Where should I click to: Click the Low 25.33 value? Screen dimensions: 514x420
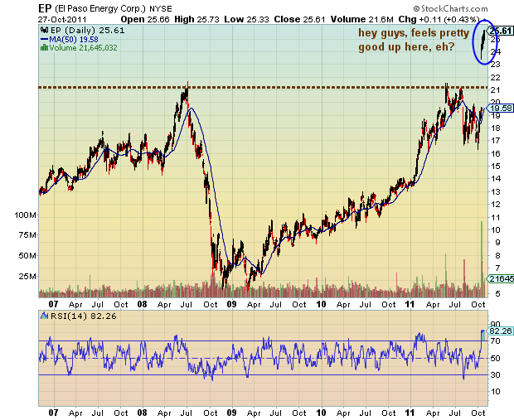tap(246, 19)
